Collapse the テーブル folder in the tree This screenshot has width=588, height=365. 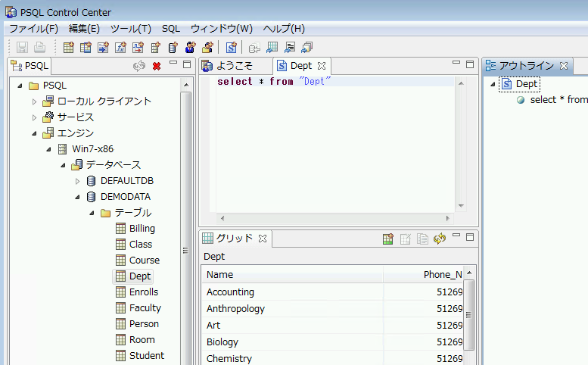point(92,213)
